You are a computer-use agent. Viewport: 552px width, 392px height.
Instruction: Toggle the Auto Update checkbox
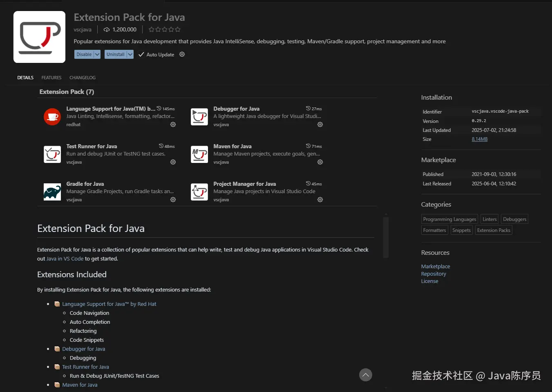(141, 54)
